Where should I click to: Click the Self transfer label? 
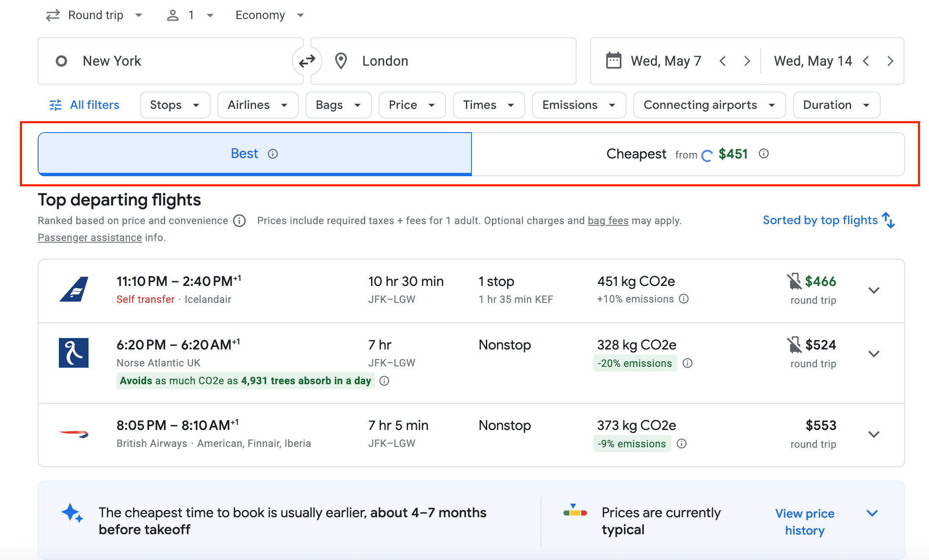[145, 299]
